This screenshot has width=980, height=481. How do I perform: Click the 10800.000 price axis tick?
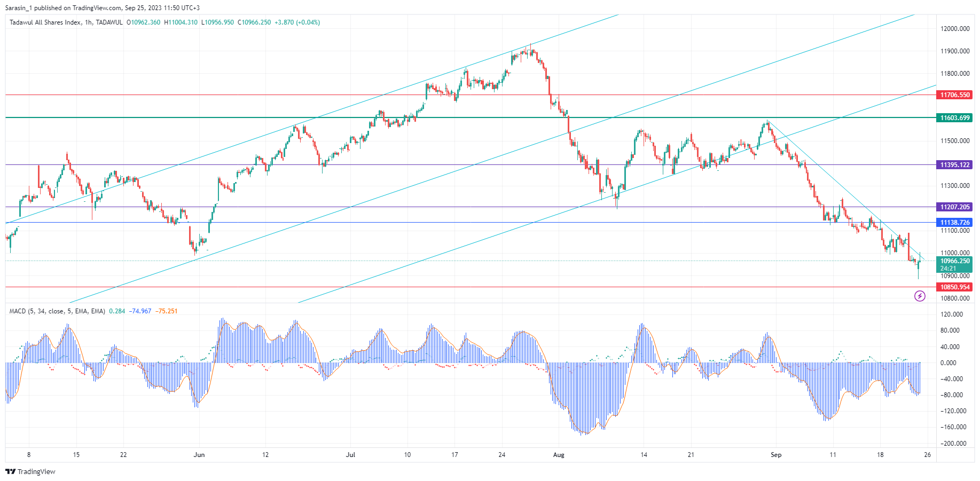click(x=955, y=298)
